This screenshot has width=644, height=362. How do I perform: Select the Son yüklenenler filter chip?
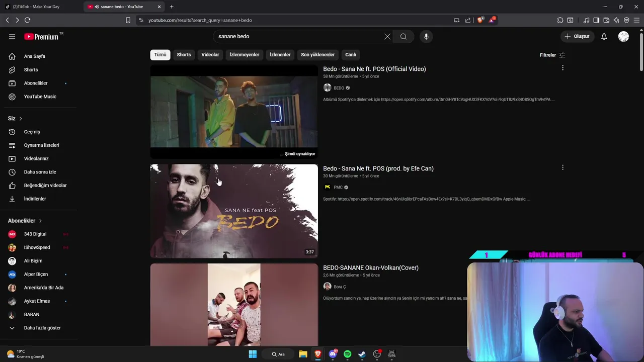318,55
